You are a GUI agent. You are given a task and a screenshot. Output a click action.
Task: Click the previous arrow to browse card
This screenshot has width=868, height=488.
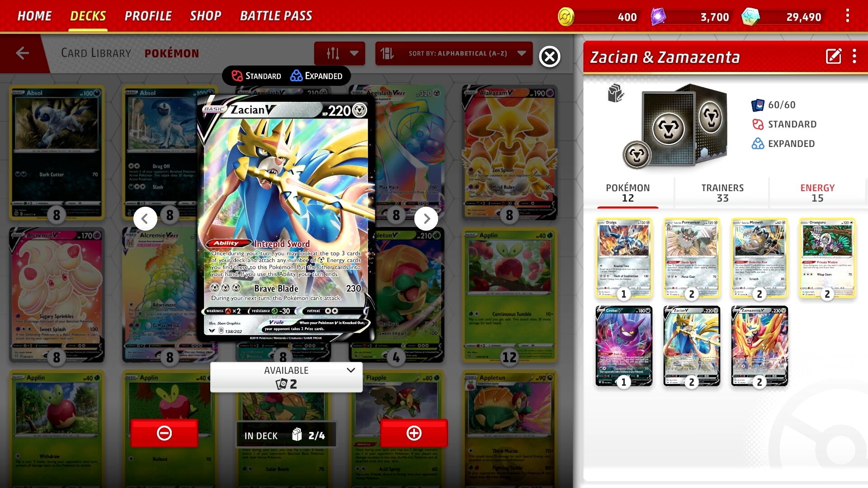(145, 218)
